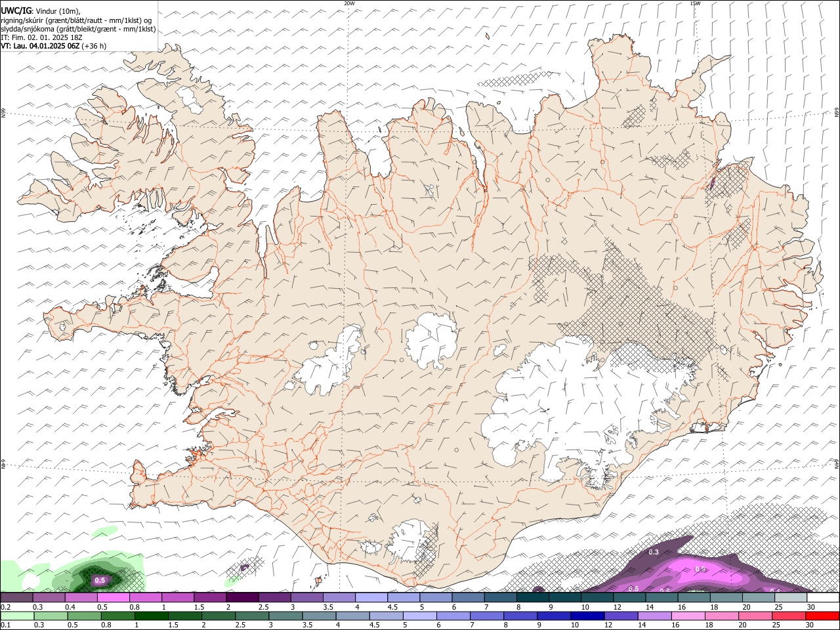The height and width of the screenshot is (630, 840).
Task: Select the dark teal swatch labeled 8 in snow legend
Action: tap(532, 598)
